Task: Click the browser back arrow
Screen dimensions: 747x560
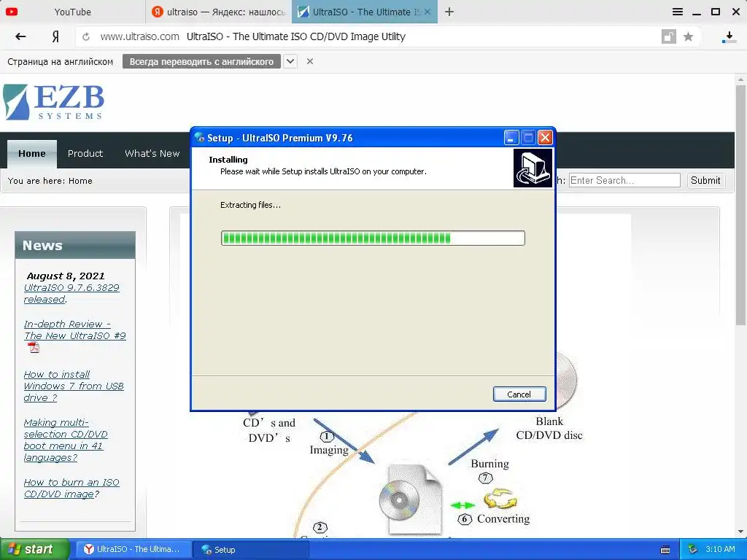Action: [x=20, y=36]
